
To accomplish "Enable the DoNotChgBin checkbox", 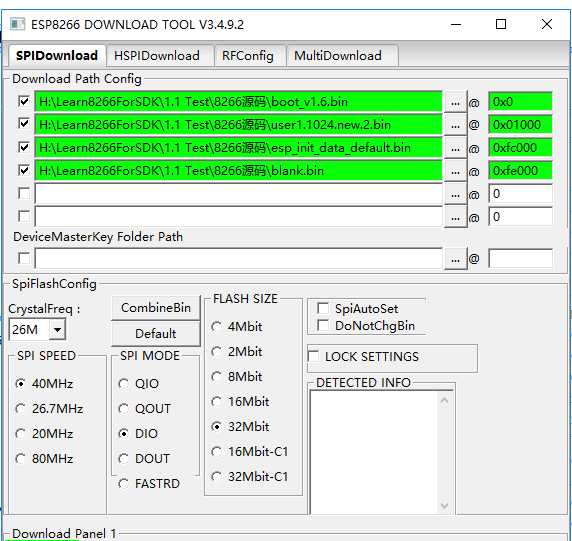I will click(x=323, y=325).
